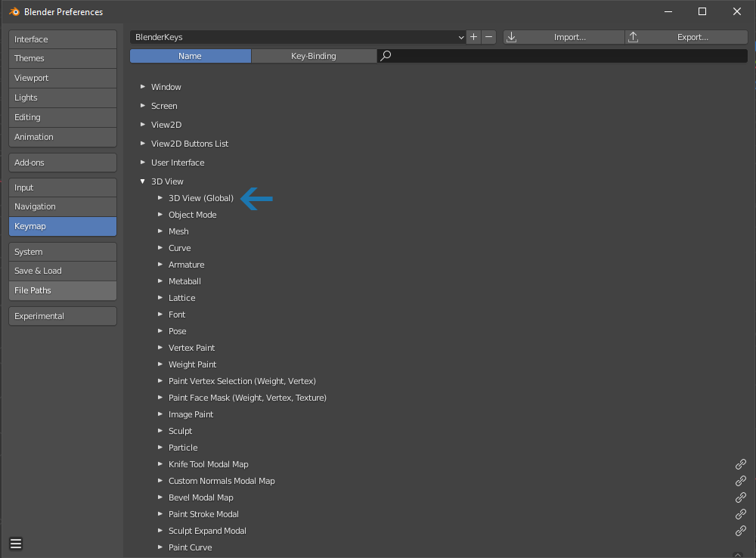756x558 pixels.
Task: Open the File Paths preferences tab
Action: point(63,291)
